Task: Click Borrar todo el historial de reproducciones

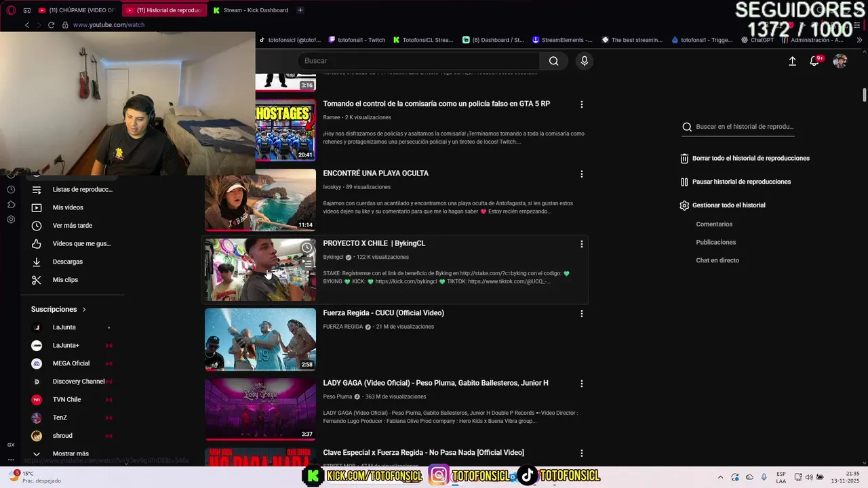Action: tap(745, 159)
